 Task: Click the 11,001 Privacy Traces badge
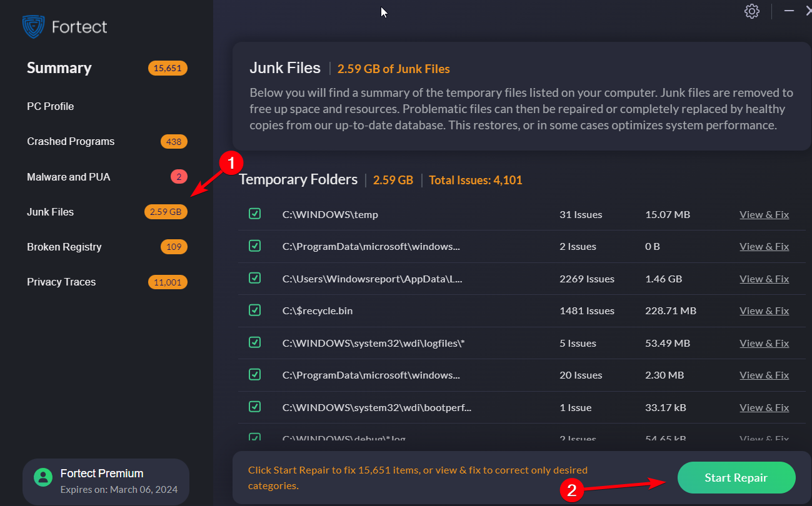[168, 282]
